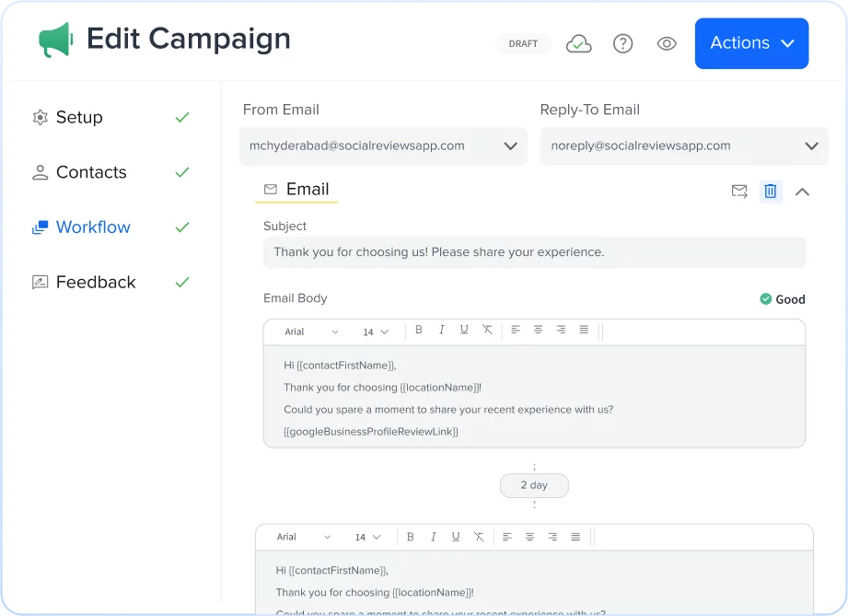848x616 pixels.
Task: Click the Setup completion checkmark
Action: point(180,117)
